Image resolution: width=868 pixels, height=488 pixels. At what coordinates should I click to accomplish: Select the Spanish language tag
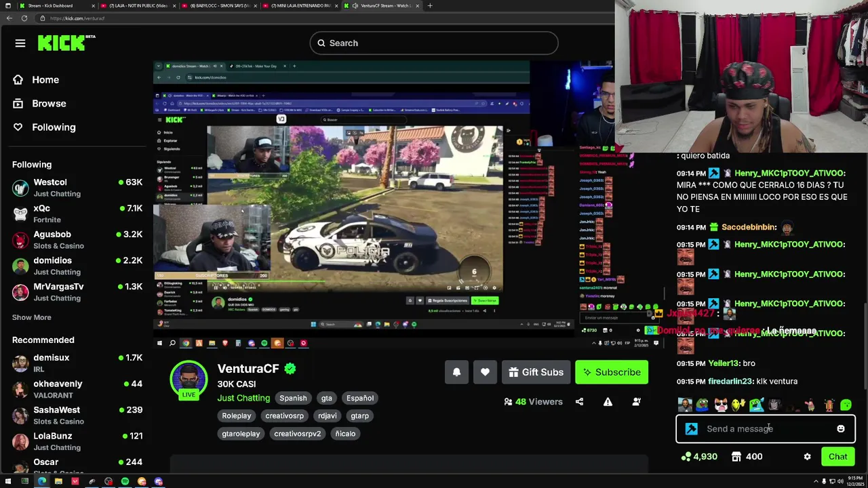click(293, 398)
